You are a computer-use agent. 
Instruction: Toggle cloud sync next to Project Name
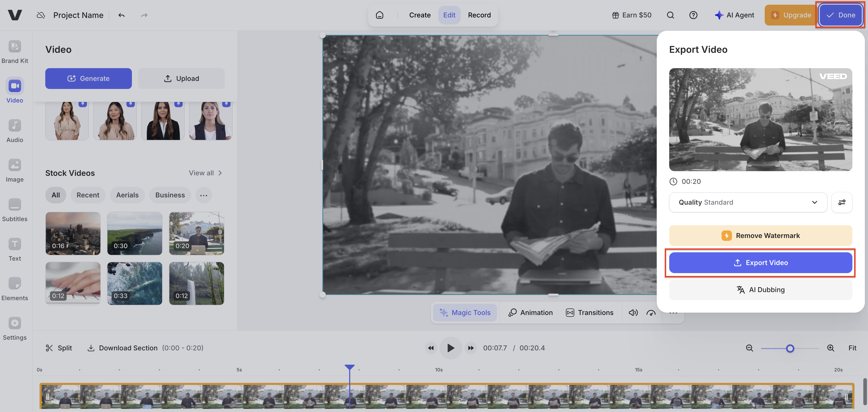(41, 15)
